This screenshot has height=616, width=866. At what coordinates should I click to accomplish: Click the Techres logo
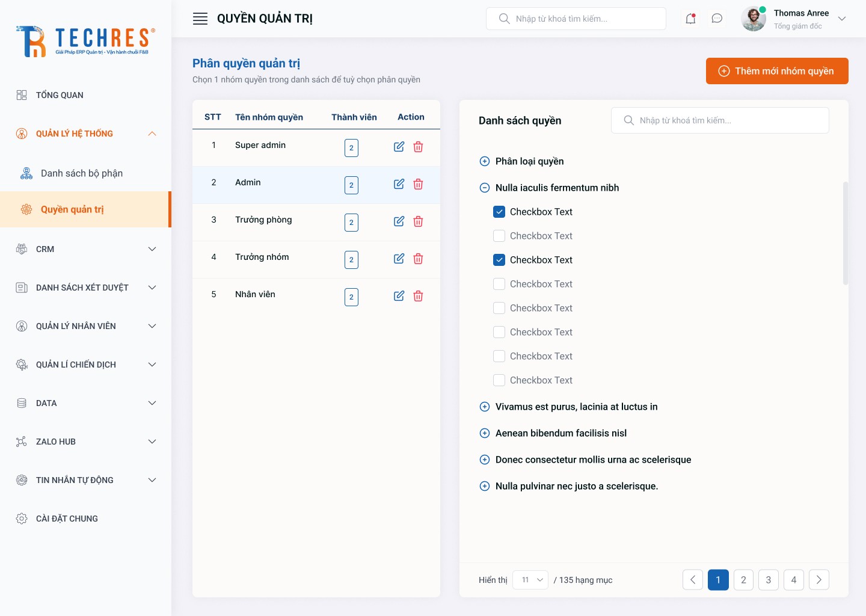(x=85, y=41)
